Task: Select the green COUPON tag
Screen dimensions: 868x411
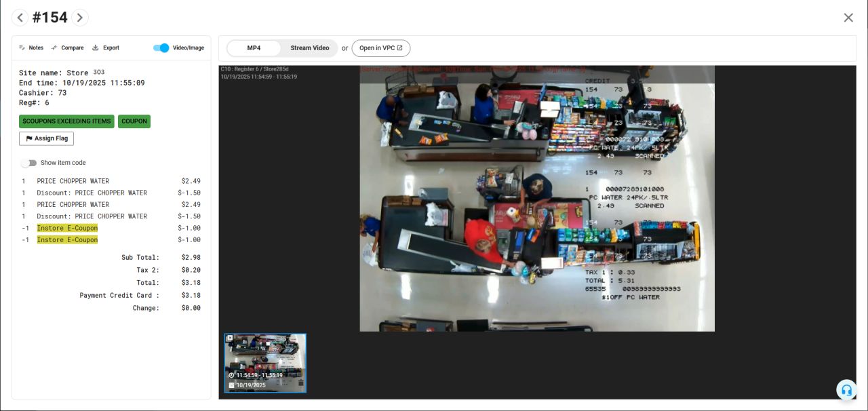Action: (x=134, y=121)
